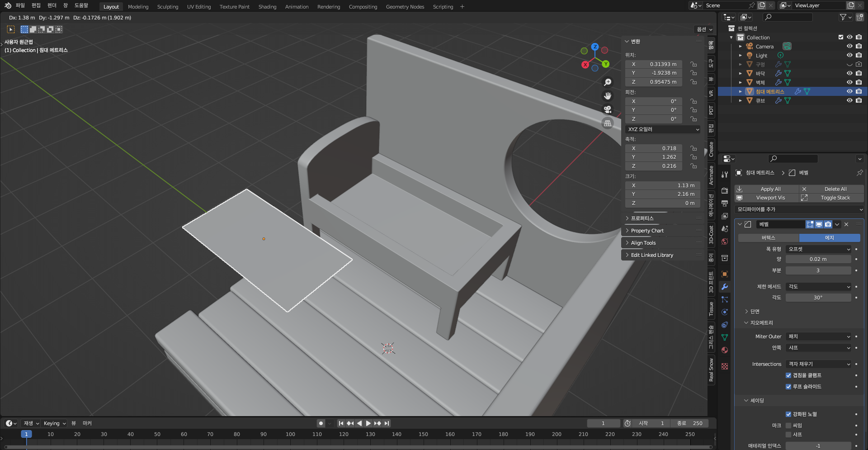Click the pan hand viewport icon
The height and width of the screenshot is (450, 868).
[x=608, y=96]
